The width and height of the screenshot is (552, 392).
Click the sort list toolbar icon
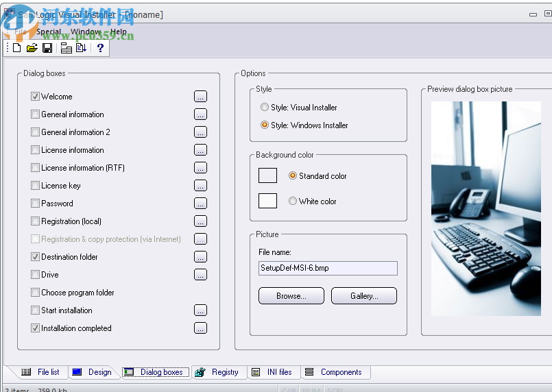[x=81, y=47]
